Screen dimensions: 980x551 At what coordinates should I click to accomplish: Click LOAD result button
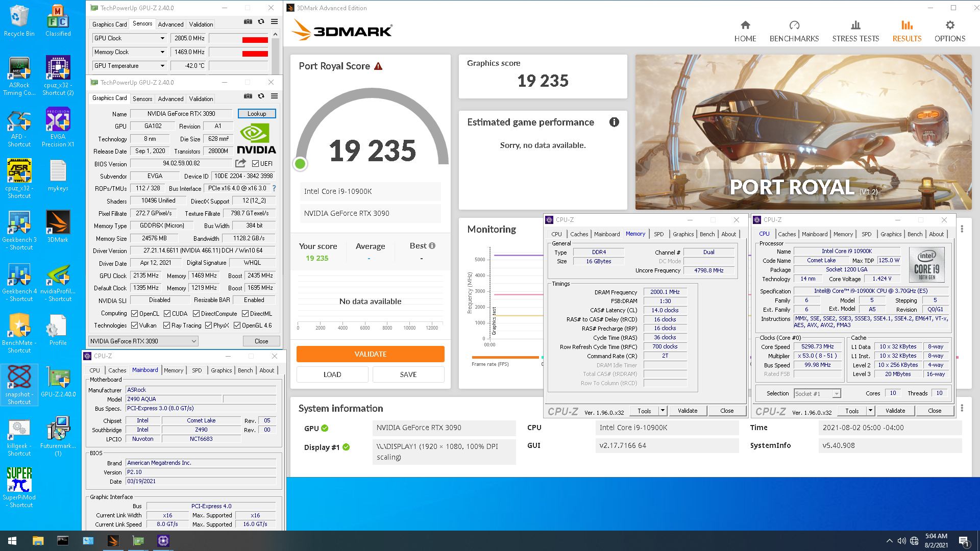[x=332, y=374]
